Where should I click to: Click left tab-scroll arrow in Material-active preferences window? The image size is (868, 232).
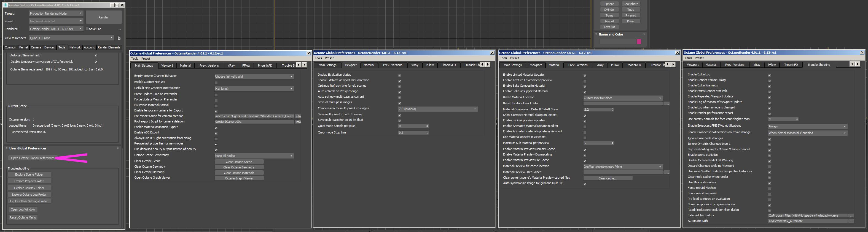tap(668, 64)
